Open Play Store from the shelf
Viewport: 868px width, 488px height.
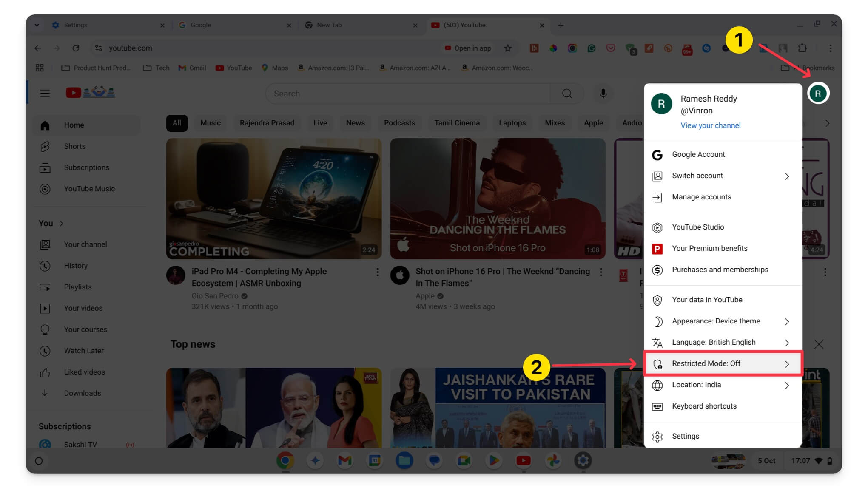pyautogui.click(x=493, y=461)
